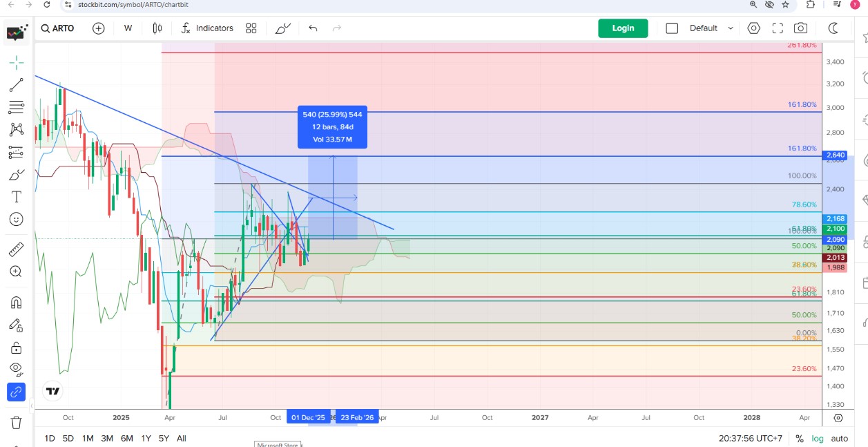
Task: Select the chart layout square
Action: tap(672, 28)
